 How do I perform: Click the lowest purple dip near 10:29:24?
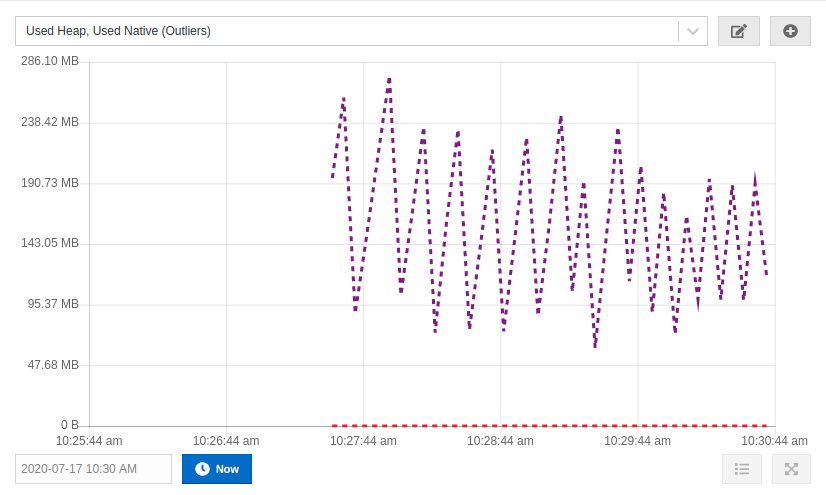click(595, 345)
